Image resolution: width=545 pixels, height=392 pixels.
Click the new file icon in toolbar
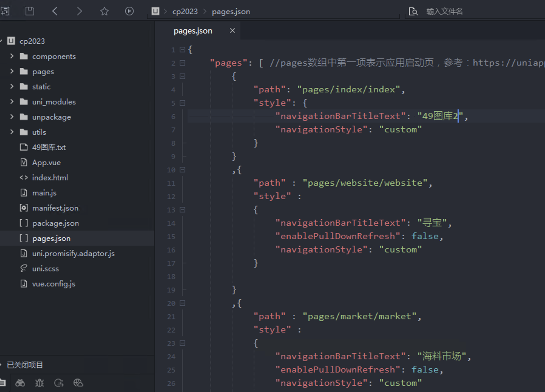click(x=5, y=11)
